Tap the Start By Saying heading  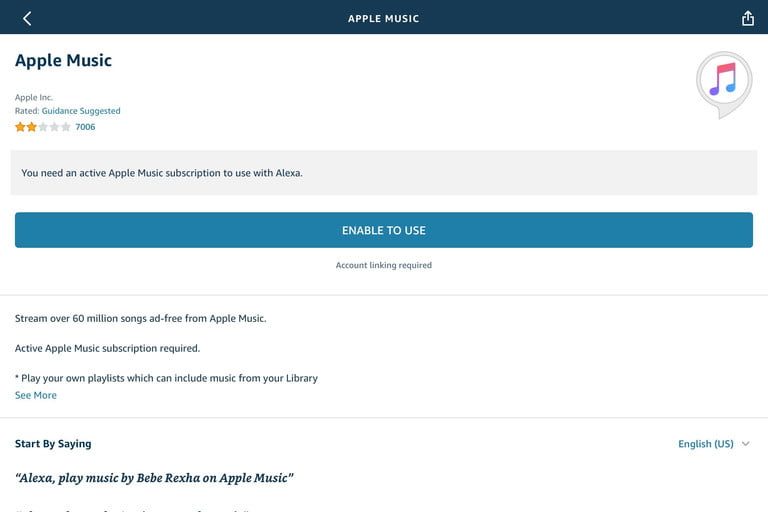click(x=53, y=443)
